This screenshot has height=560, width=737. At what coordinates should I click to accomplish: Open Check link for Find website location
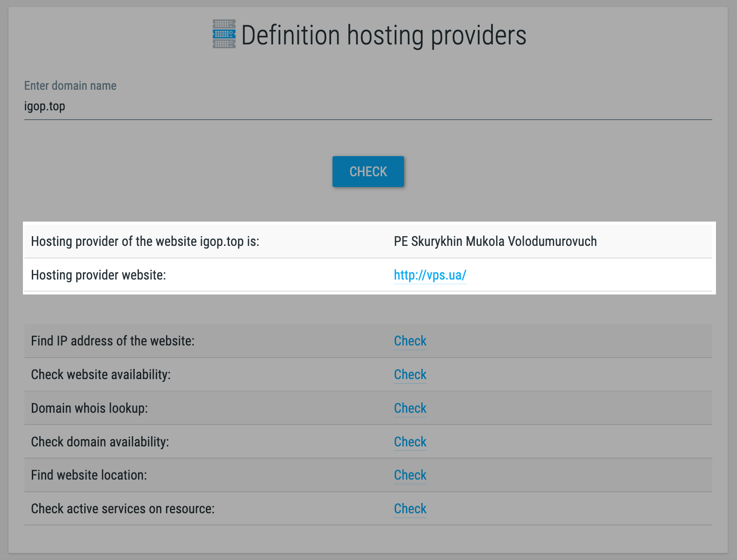(410, 475)
